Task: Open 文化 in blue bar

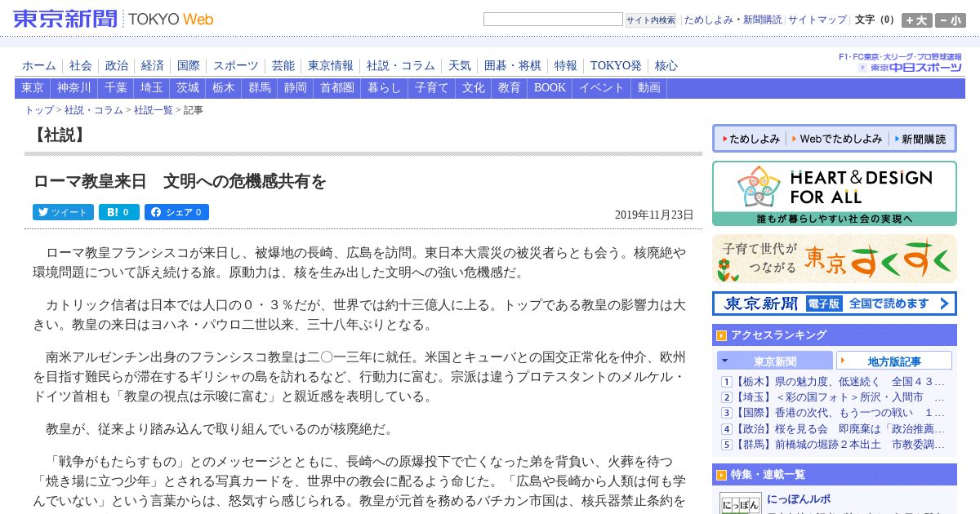Action: [x=474, y=88]
